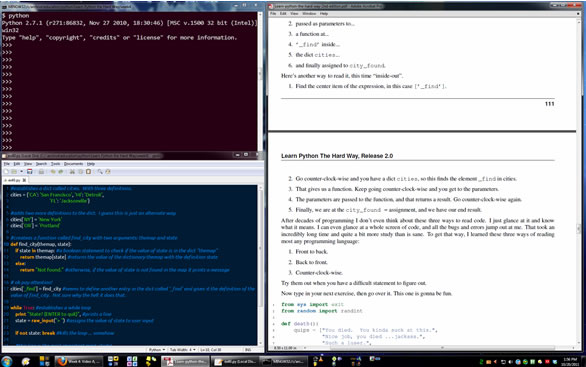Click the line 'from sys import exit' in PDF
586x367 pixels.
click(312, 304)
